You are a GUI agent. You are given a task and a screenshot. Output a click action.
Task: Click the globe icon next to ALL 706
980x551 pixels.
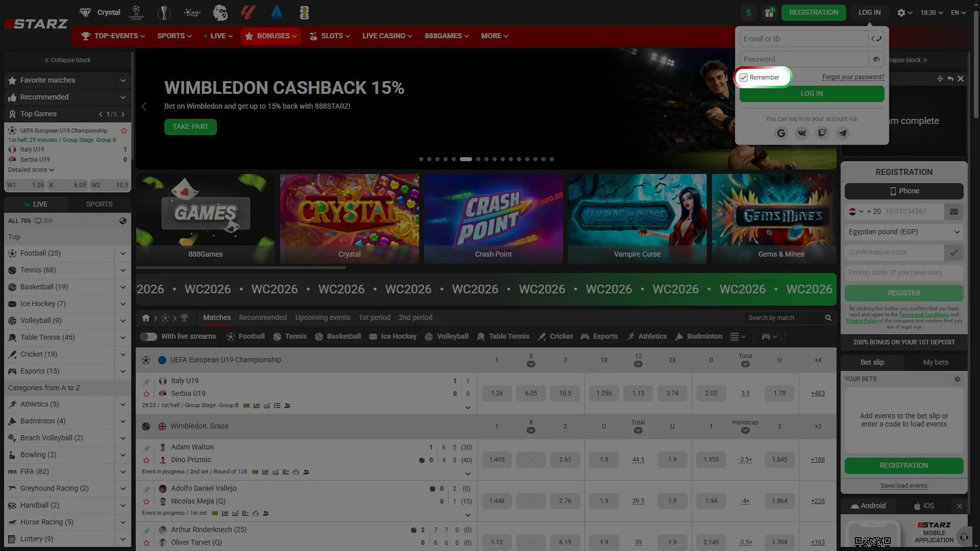[123, 221]
